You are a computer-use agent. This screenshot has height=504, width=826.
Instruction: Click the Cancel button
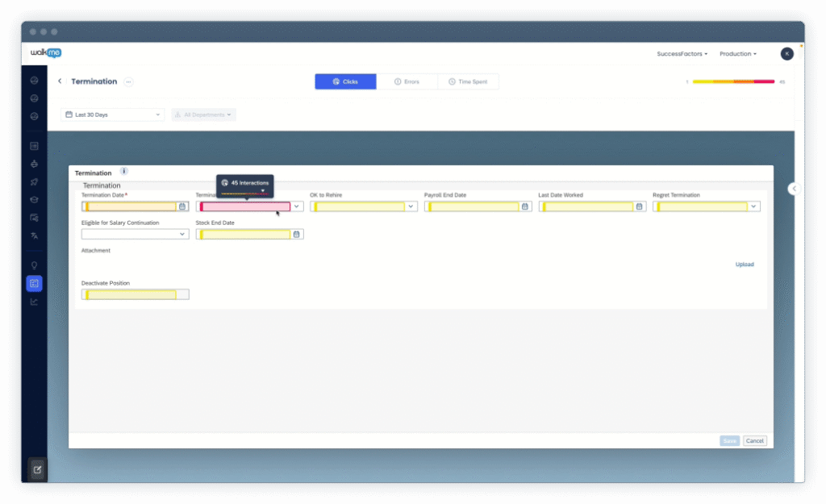754,441
